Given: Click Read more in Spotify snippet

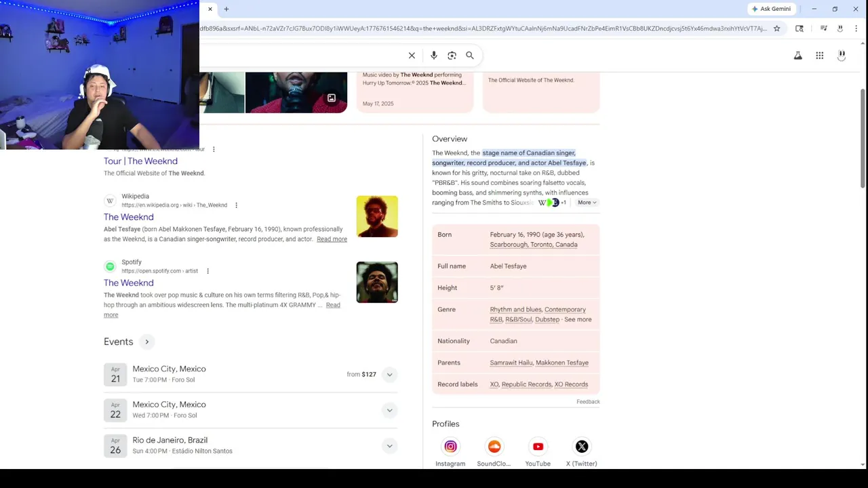Looking at the screenshot, I should pos(333,305).
